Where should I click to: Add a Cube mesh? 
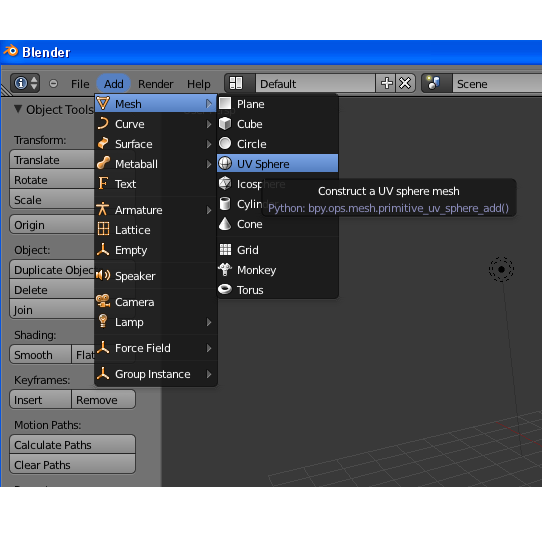(277, 124)
